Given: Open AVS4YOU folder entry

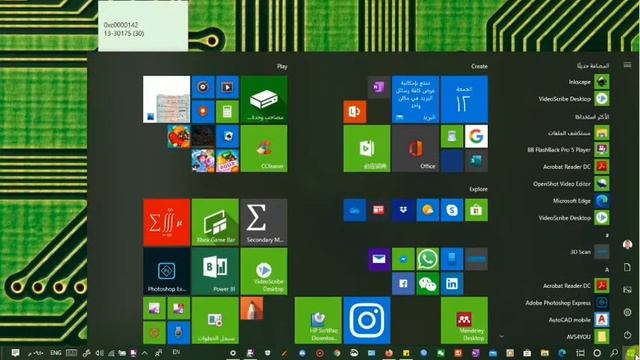Looking at the screenshot, I should 587,337.
